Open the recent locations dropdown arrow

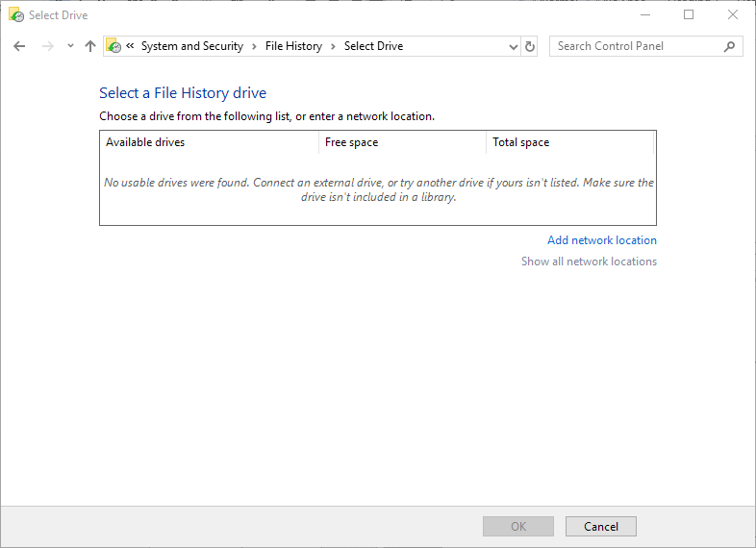pos(70,46)
